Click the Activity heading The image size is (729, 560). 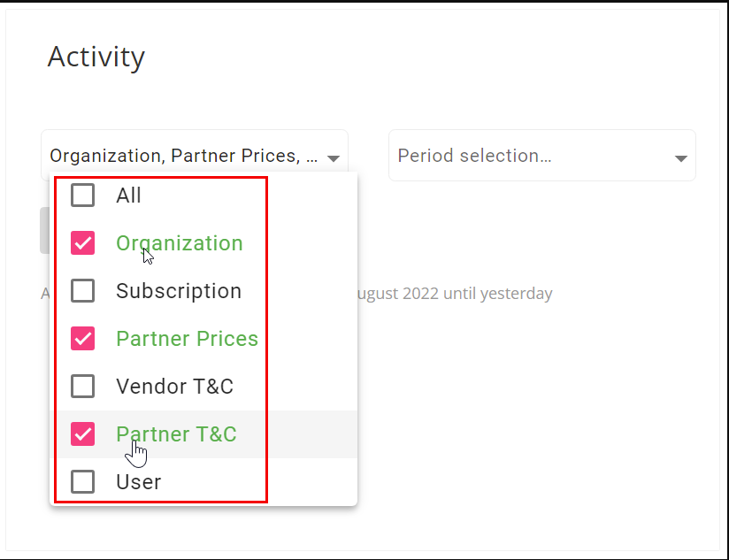tap(96, 58)
